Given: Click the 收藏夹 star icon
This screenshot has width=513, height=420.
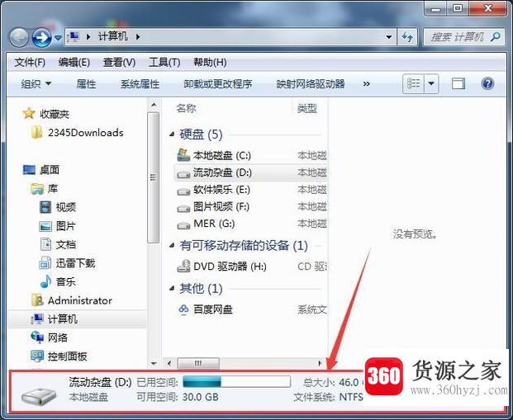Looking at the screenshot, I should [x=29, y=113].
